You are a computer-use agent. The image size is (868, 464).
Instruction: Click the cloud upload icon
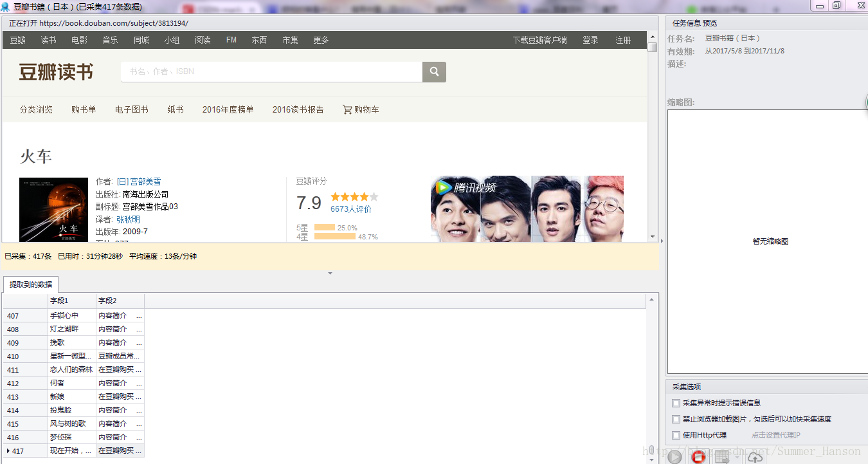pyautogui.click(x=755, y=457)
